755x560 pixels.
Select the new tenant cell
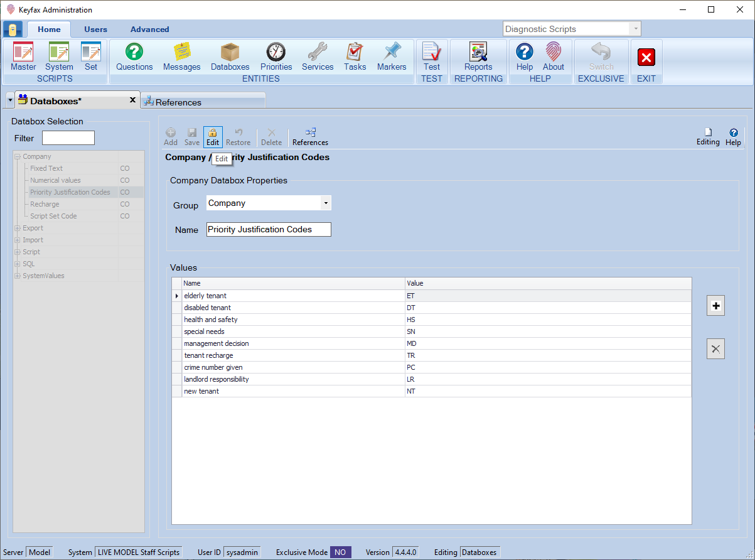[x=293, y=391]
